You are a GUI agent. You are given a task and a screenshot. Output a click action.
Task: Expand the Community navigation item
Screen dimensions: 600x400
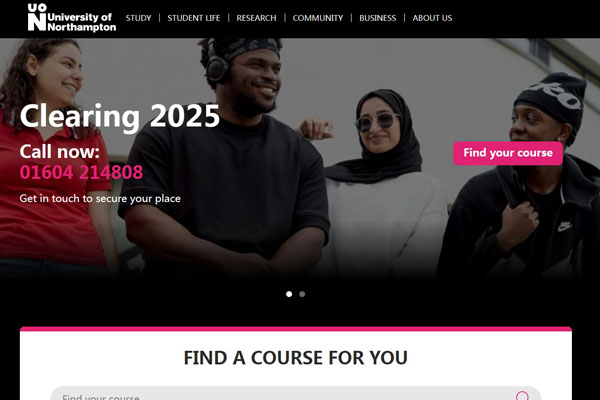318,18
